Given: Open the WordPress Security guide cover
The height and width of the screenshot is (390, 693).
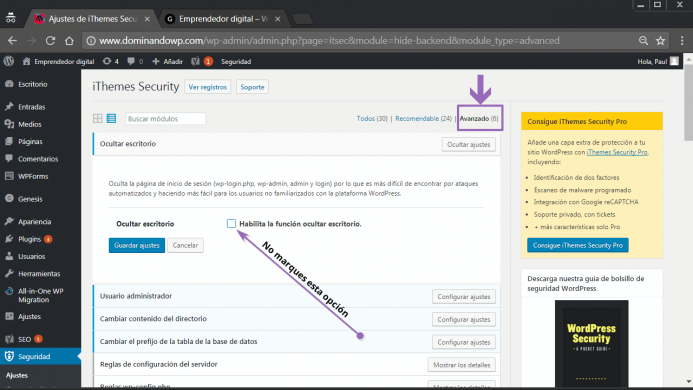Looking at the screenshot, I should pos(591,344).
